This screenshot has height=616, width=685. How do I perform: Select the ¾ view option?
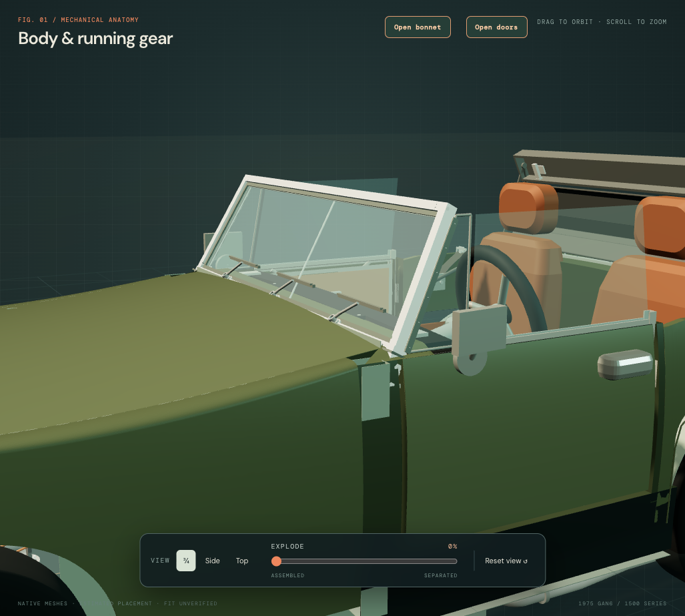click(186, 561)
